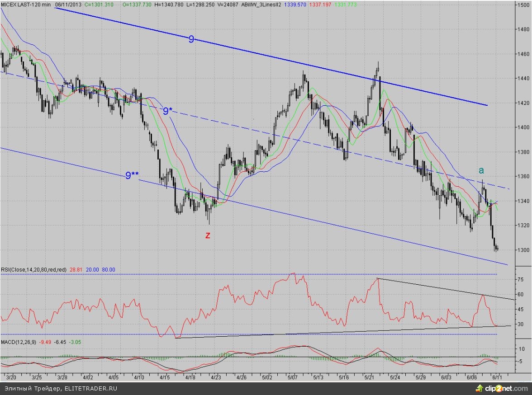
Task: Click the teal 'a' wave marker
Action: 481,170
